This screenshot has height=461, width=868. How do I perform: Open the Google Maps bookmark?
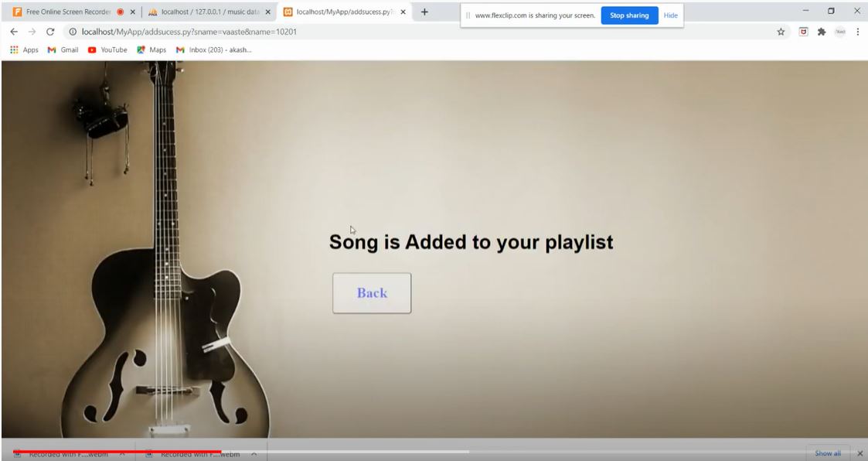click(151, 49)
